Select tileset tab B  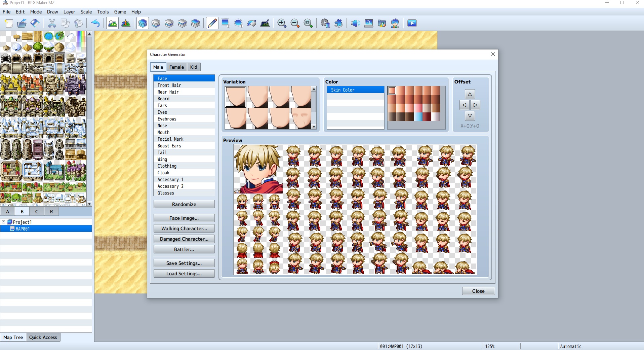[x=22, y=212]
